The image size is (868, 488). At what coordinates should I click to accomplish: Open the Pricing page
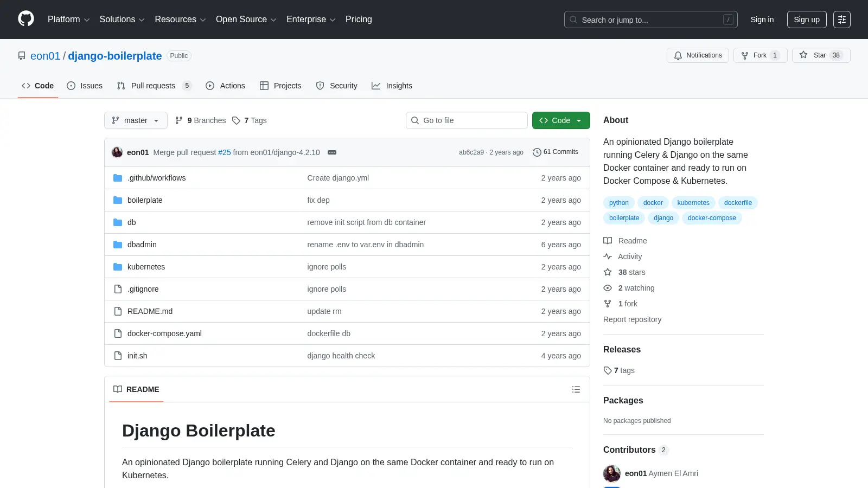point(359,20)
